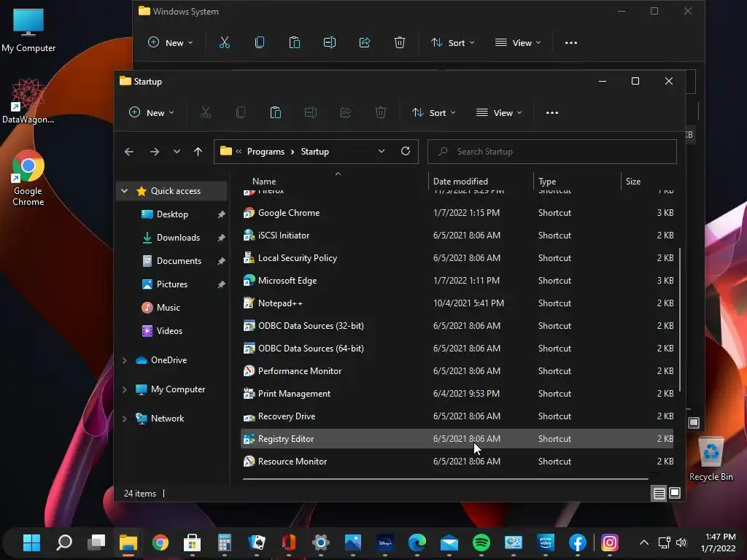Image resolution: width=747 pixels, height=560 pixels.
Task: Unpin Downloads from Quick access
Action: 221,238
